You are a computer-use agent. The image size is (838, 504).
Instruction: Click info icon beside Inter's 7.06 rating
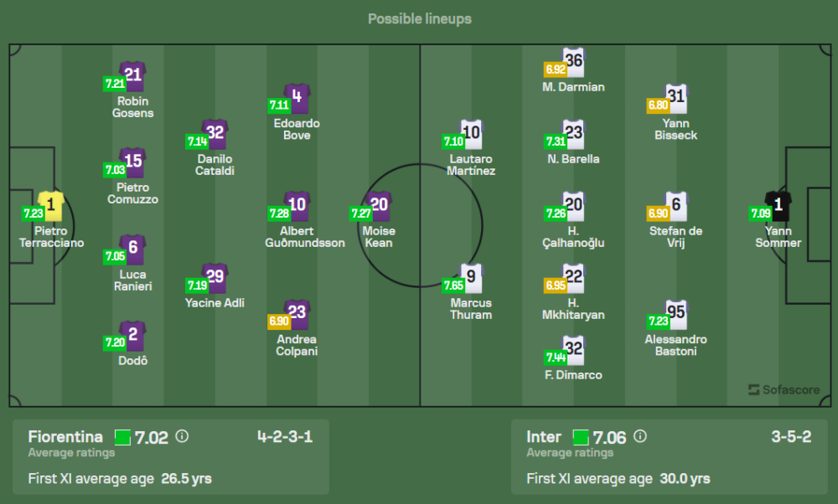point(640,436)
